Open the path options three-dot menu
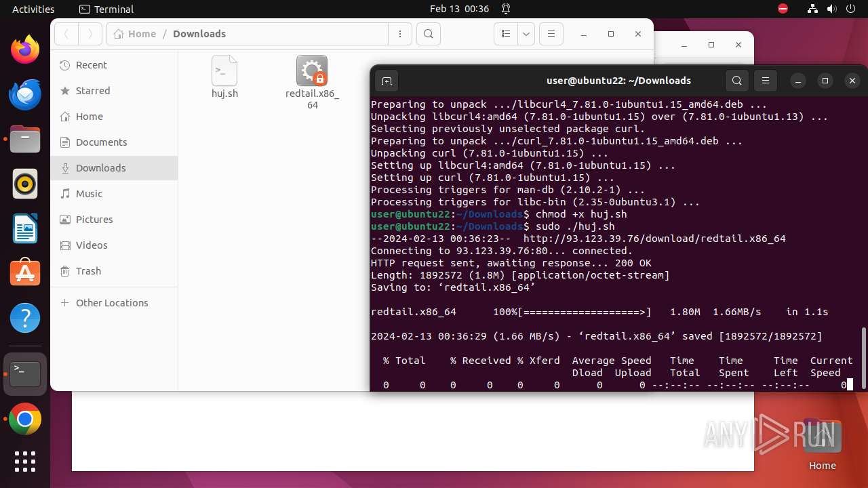 click(x=400, y=34)
